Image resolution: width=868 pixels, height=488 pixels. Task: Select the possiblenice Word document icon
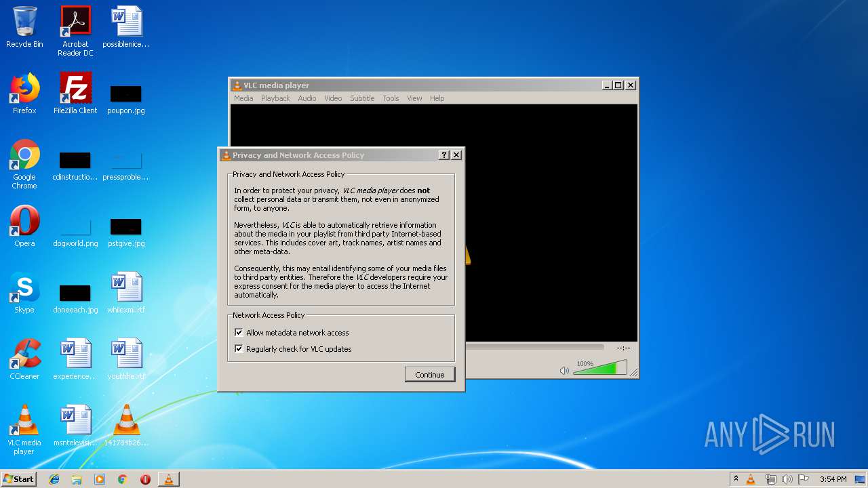click(x=126, y=28)
